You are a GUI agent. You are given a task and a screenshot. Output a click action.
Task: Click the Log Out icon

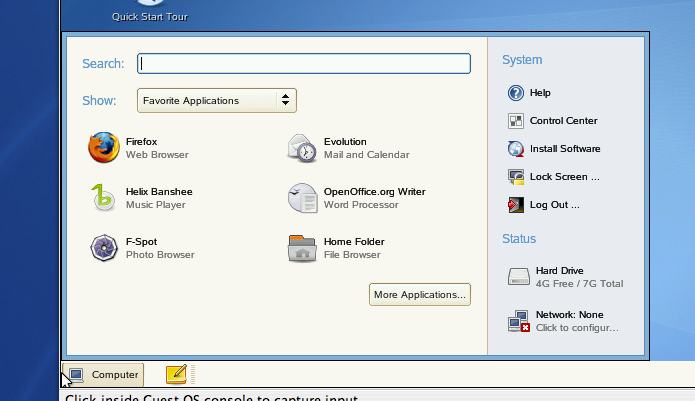point(516,205)
